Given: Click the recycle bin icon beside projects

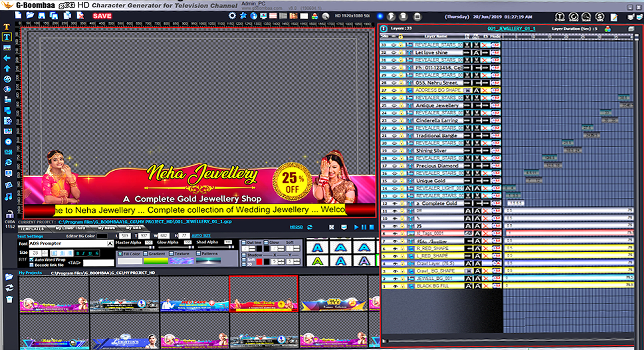Looking at the screenshot, I should coord(9,299).
